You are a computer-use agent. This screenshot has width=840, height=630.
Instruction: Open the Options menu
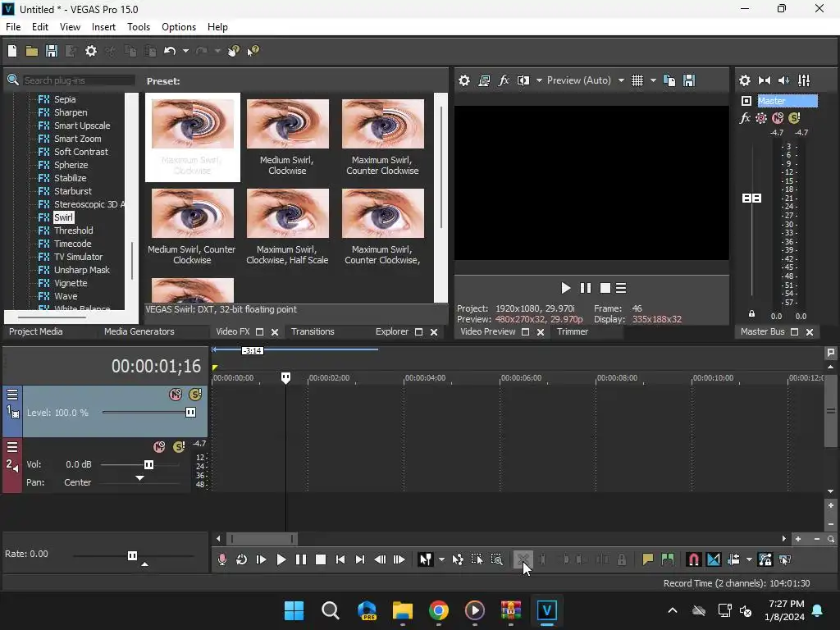(178, 27)
